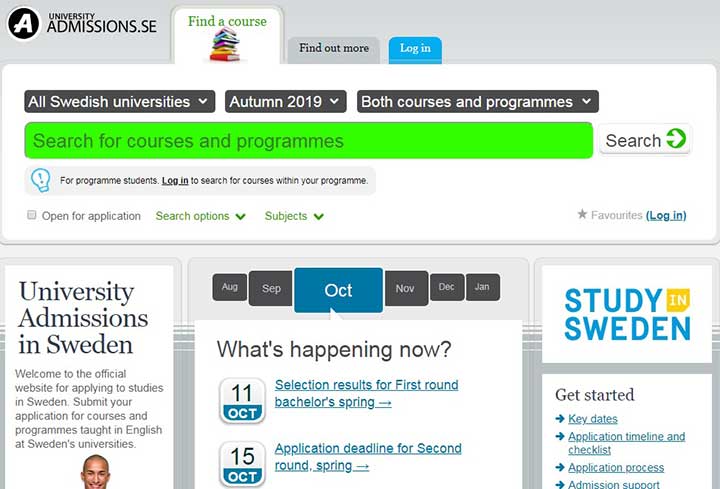Open the Find out more tab

[x=334, y=50]
